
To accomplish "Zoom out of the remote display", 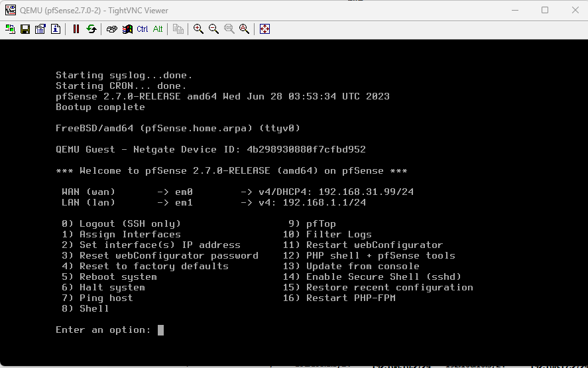I will (x=213, y=29).
